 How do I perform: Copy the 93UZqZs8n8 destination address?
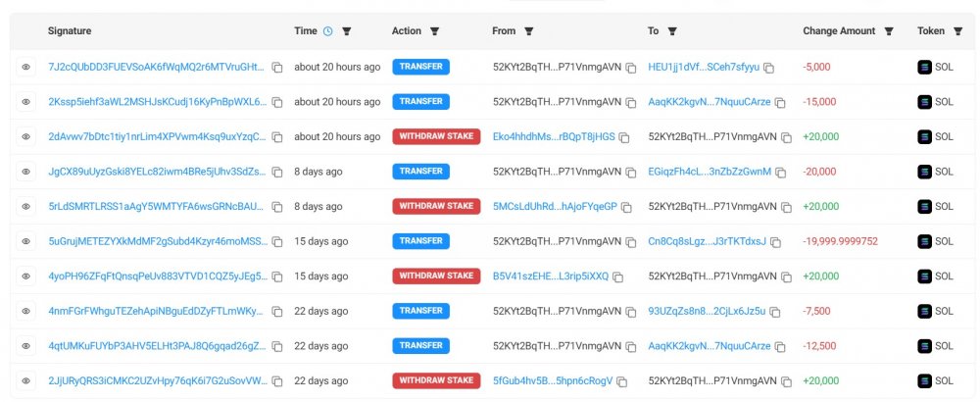coord(775,312)
